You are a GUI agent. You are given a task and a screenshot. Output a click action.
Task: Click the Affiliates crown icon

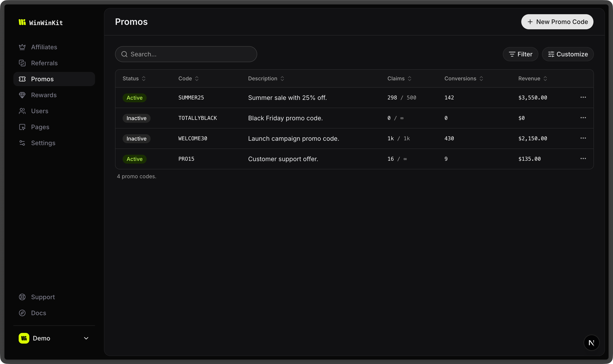pyautogui.click(x=22, y=47)
